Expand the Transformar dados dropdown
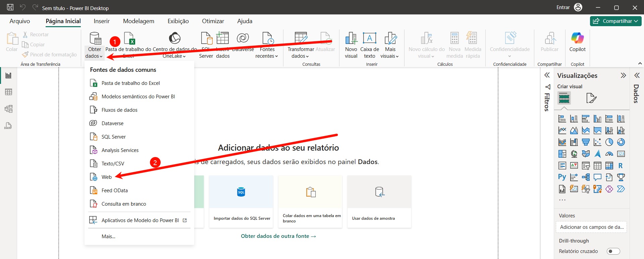Screen dimensions: 644x259 coord(301,45)
